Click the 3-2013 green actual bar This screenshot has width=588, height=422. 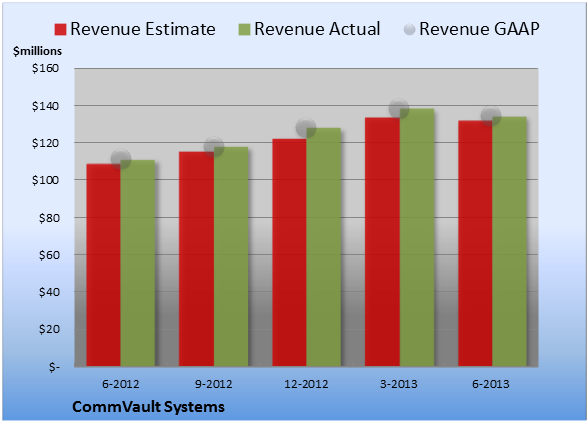pos(417,237)
